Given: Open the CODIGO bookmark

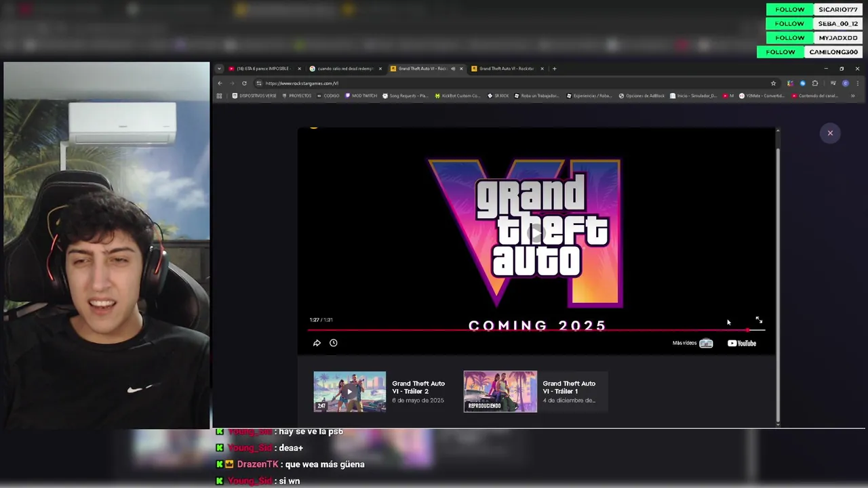Looking at the screenshot, I should click(328, 96).
